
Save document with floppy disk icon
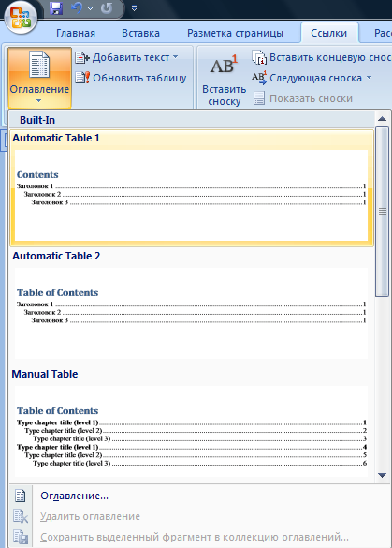coord(56,8)
